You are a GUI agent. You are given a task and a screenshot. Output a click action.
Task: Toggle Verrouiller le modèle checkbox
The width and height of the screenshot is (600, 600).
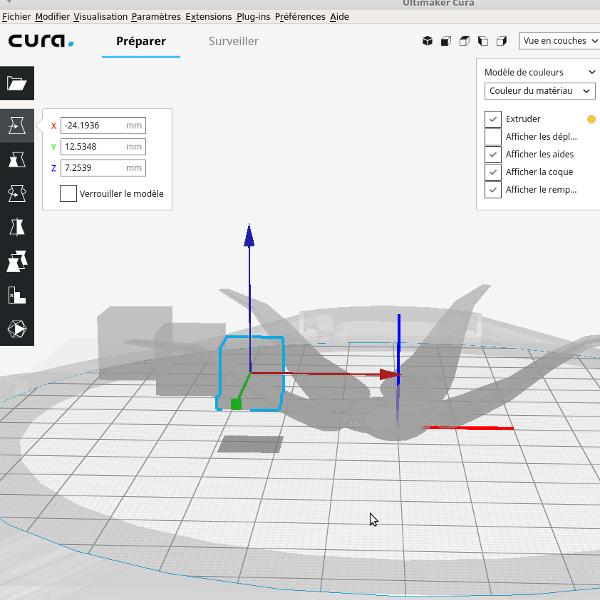pyautogui.click(x=68, y=194)
